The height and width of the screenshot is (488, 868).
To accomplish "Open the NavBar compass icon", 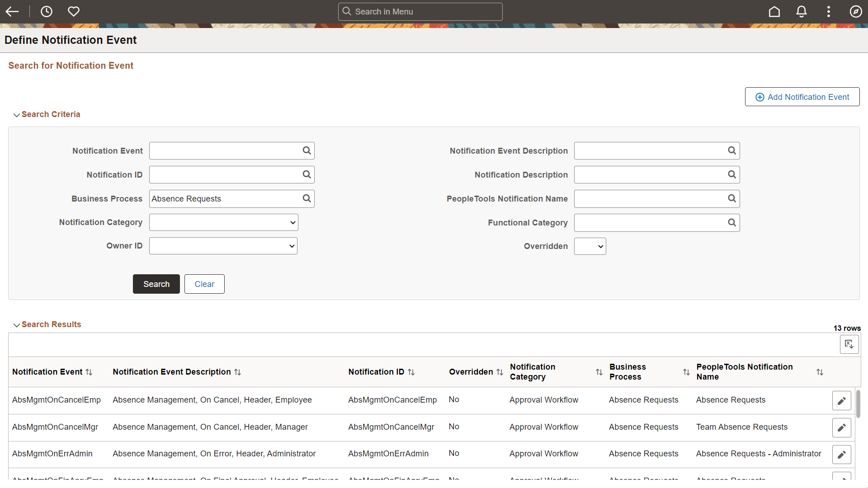I will [856, 12].
